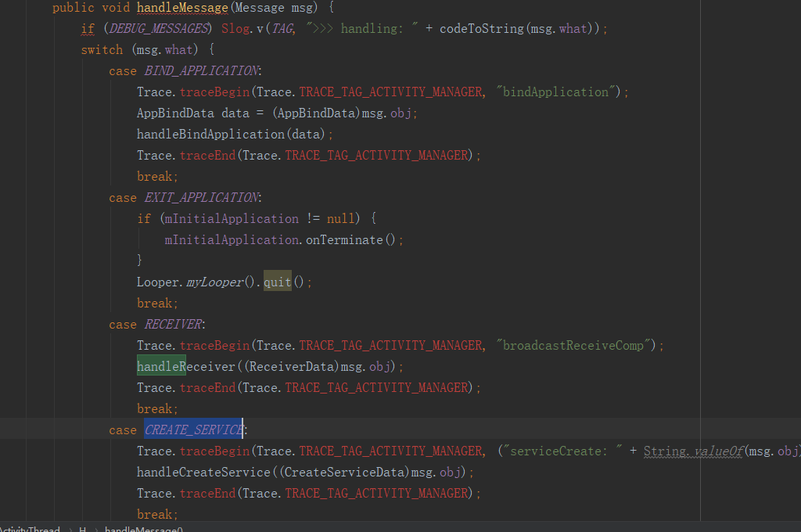The height and width of the screenshot is (532, 801).
Task: Click the EXIT_APPLICATION case label
Action: [x=201, y=197]
